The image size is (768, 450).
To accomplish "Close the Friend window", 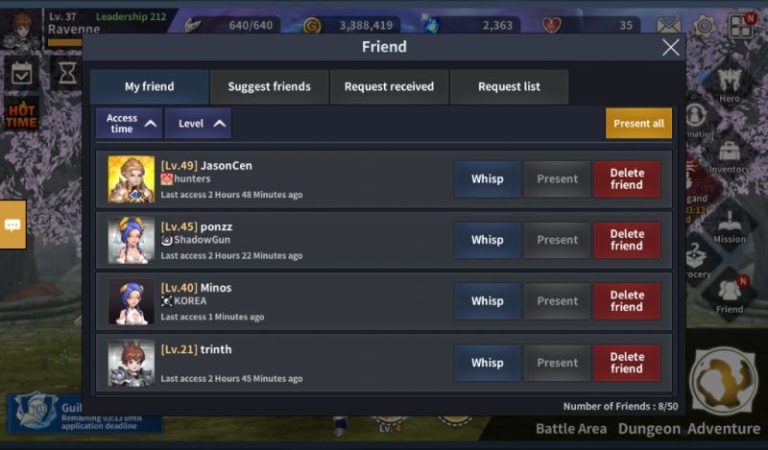I will [671, 47].
